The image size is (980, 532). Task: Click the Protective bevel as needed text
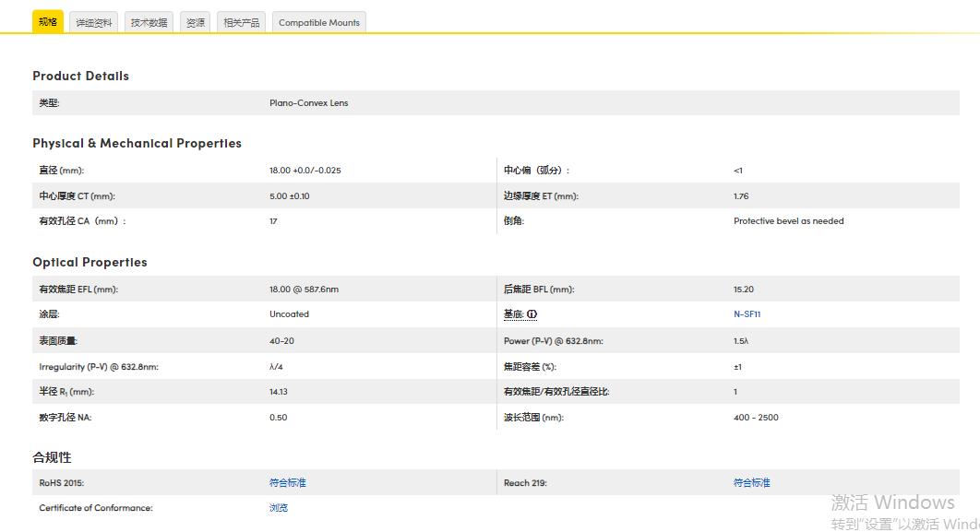tap(788, 221)
